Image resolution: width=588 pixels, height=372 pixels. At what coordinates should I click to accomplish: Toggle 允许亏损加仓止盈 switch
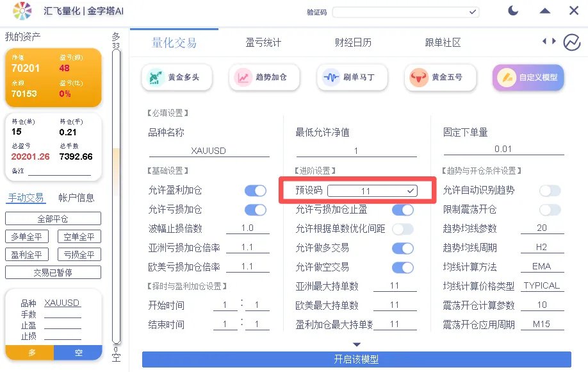point(403,210)
